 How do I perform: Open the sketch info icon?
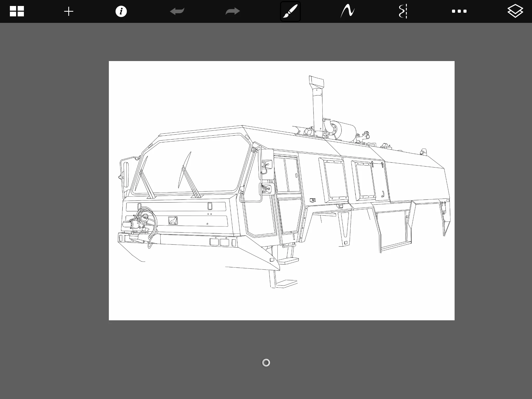point(121,11)
